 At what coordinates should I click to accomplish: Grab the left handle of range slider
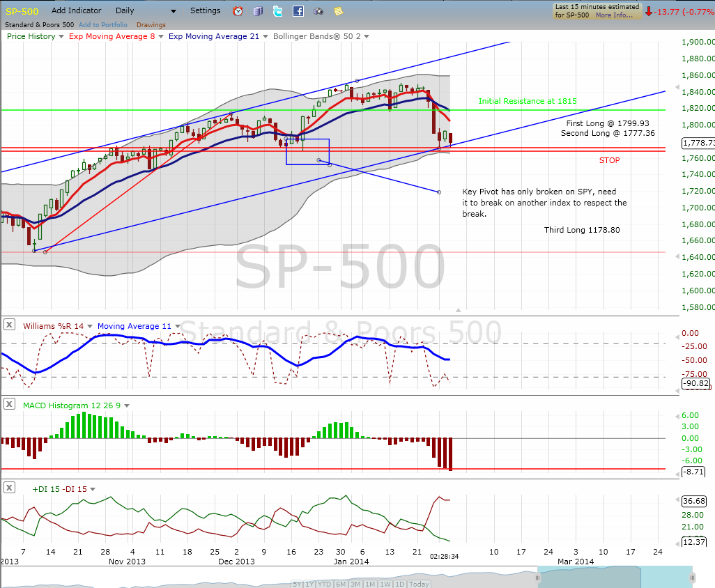pyautogui.click(x=537, y=578)
